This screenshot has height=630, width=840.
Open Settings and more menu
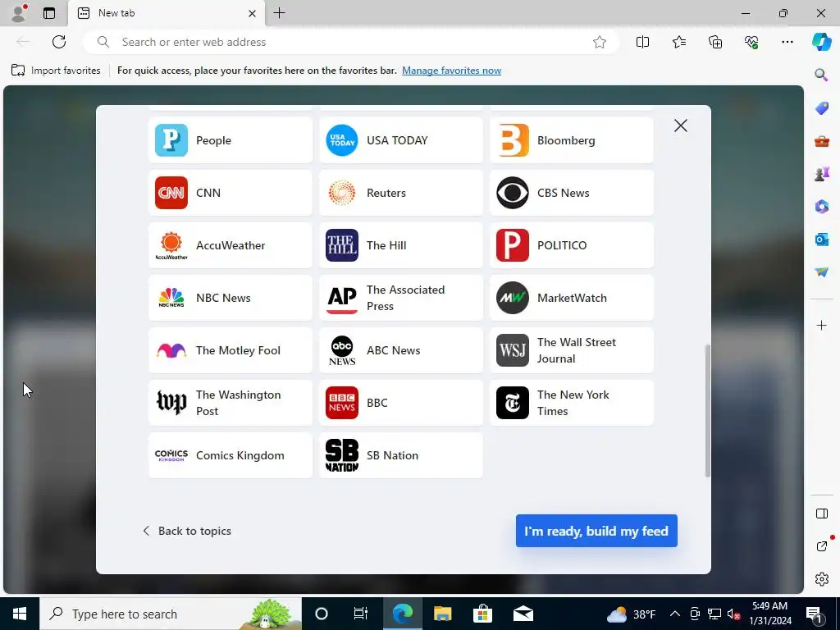(787, 42)
